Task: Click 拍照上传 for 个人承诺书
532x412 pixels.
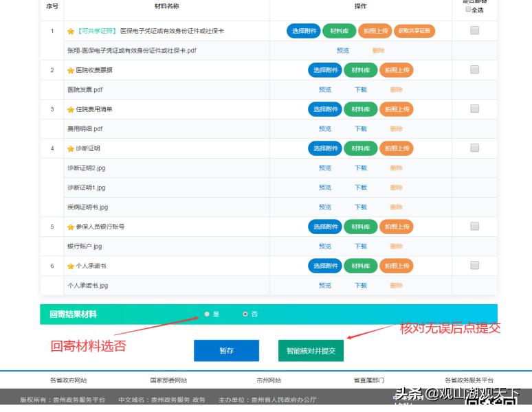Action: (x=397, y=266)
